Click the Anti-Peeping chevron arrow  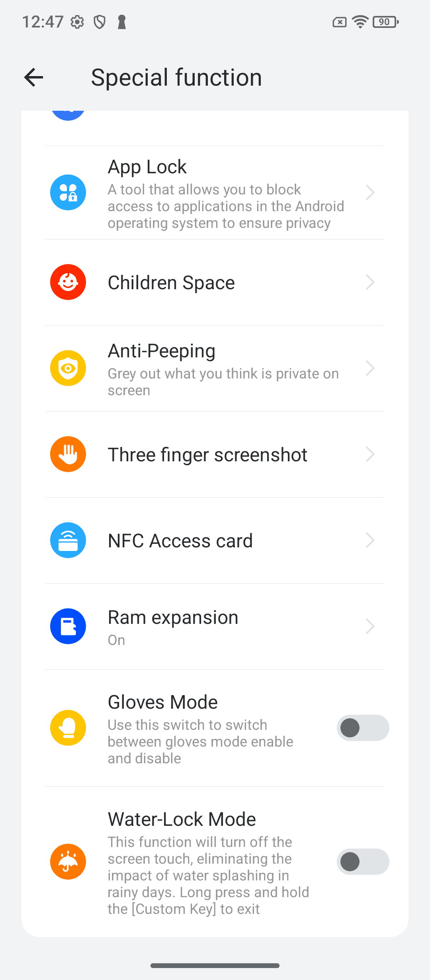click(370, 368)
